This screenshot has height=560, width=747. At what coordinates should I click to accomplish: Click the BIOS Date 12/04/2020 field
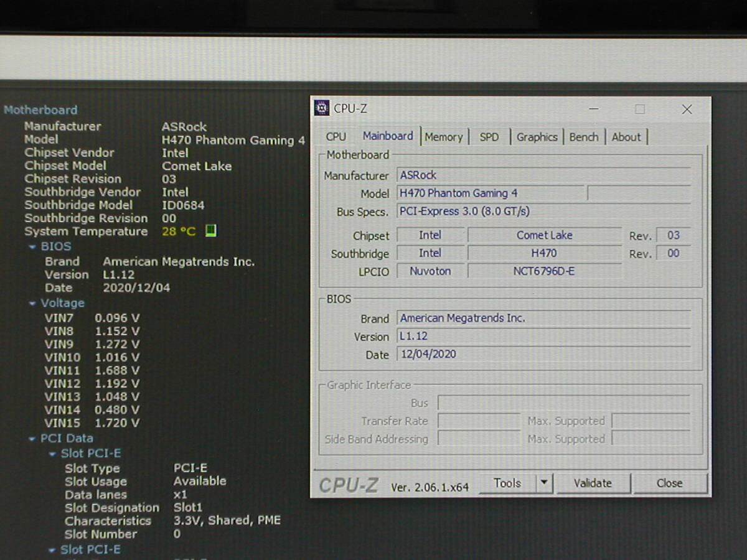(x=543, y=354)
